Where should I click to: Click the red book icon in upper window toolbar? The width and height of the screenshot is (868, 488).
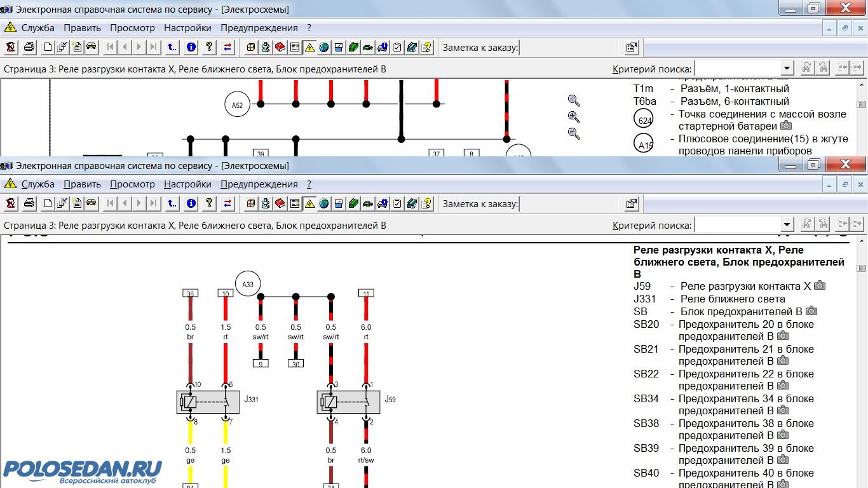tap(280, 47)
